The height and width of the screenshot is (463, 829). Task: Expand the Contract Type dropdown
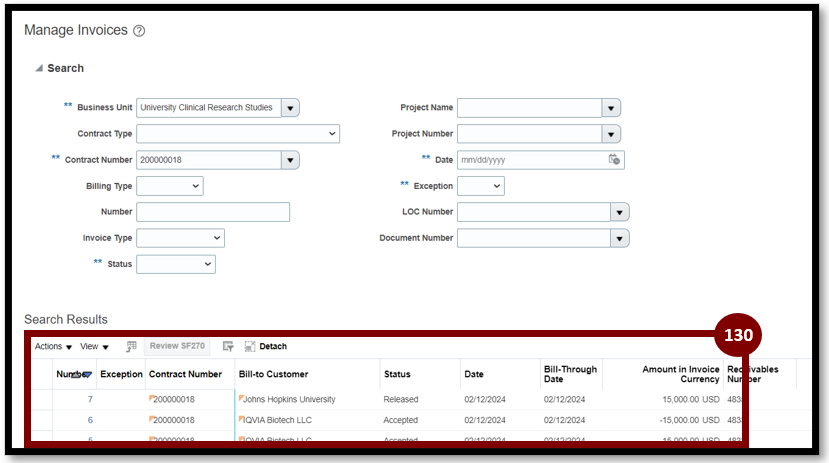[238, 134]
